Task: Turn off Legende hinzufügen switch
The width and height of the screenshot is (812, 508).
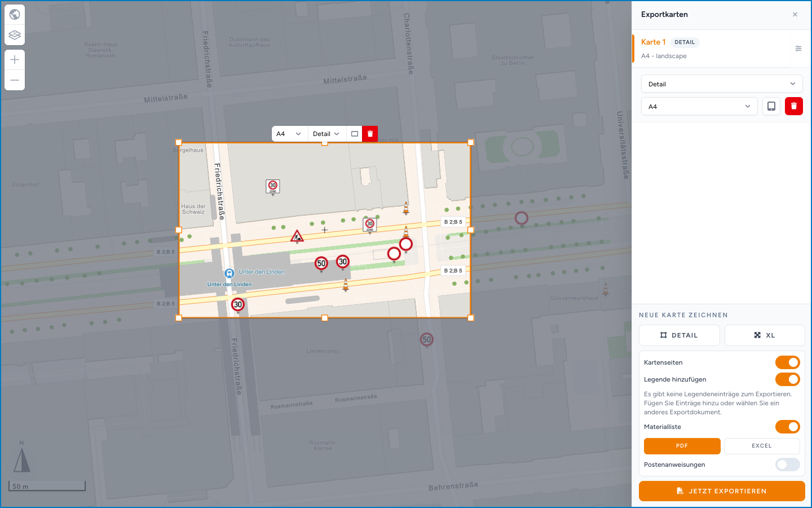Action: [x=787, y=379]
